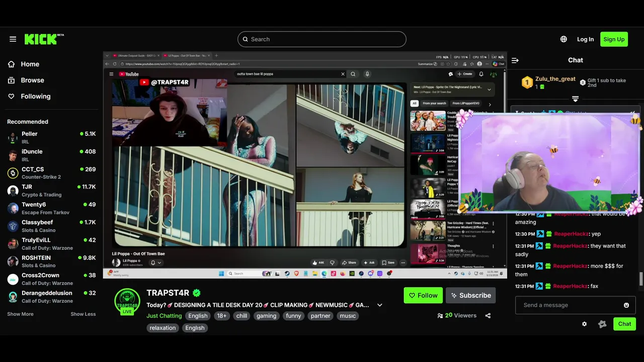Screen dimensions: 644x362
Task: Select the music tag
Action: click(348, 316)
